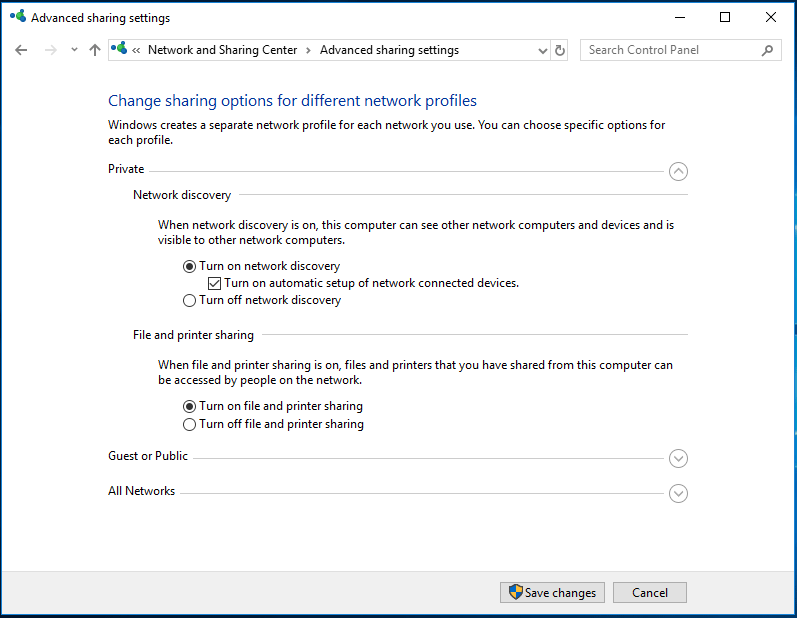Click the All Networks label
The width and height of the screenshot is (797, 618).
(x=141, y=491)
